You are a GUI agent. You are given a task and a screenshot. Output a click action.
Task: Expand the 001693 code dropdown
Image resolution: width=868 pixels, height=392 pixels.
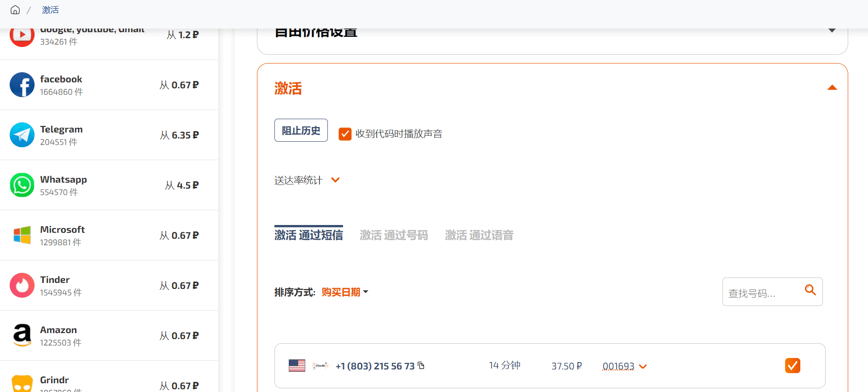tap(643, 367)
